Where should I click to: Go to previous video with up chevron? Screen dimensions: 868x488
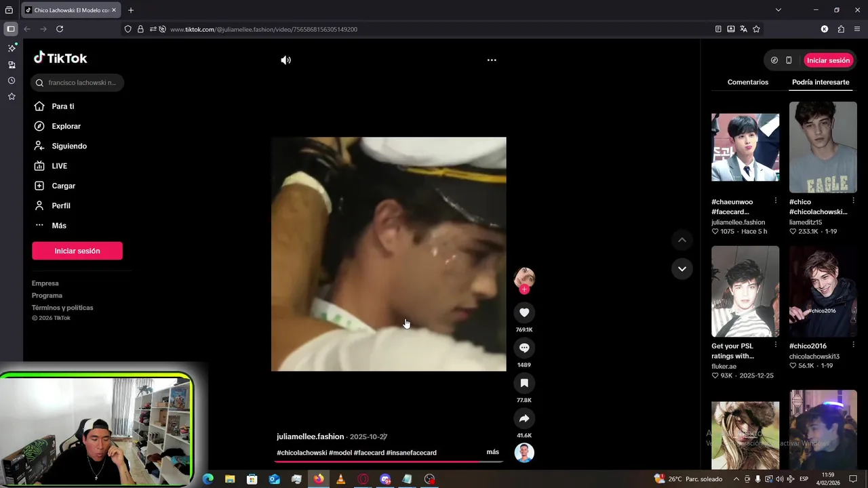point(682,240)
